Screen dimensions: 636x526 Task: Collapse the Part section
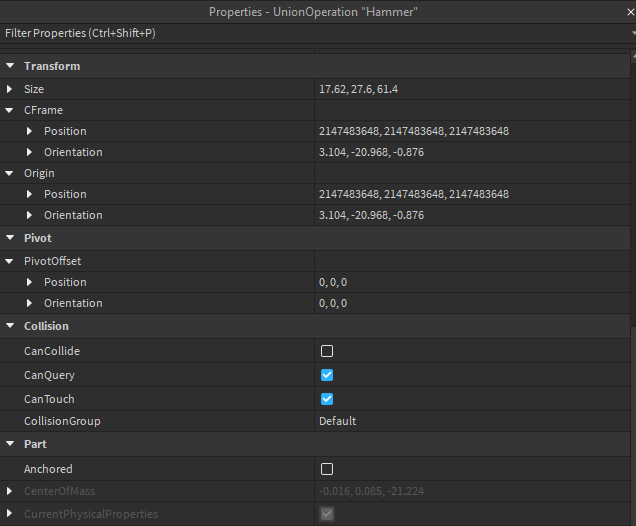point(10,444)
